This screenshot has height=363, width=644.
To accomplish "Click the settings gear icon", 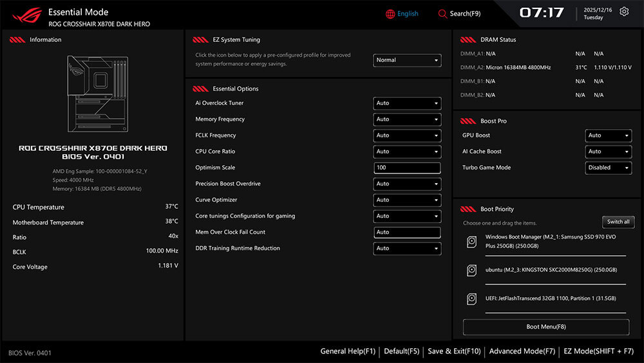I will [623, 12].
